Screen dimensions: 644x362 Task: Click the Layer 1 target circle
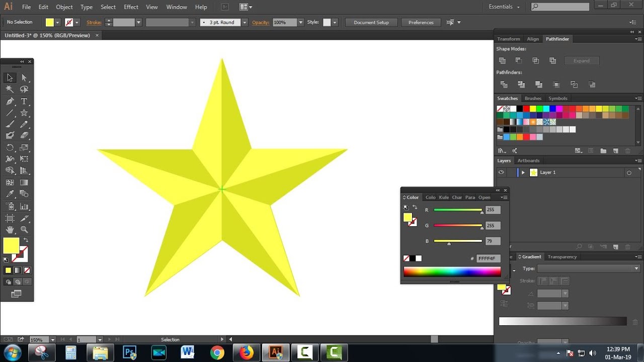tap(629, 172)
